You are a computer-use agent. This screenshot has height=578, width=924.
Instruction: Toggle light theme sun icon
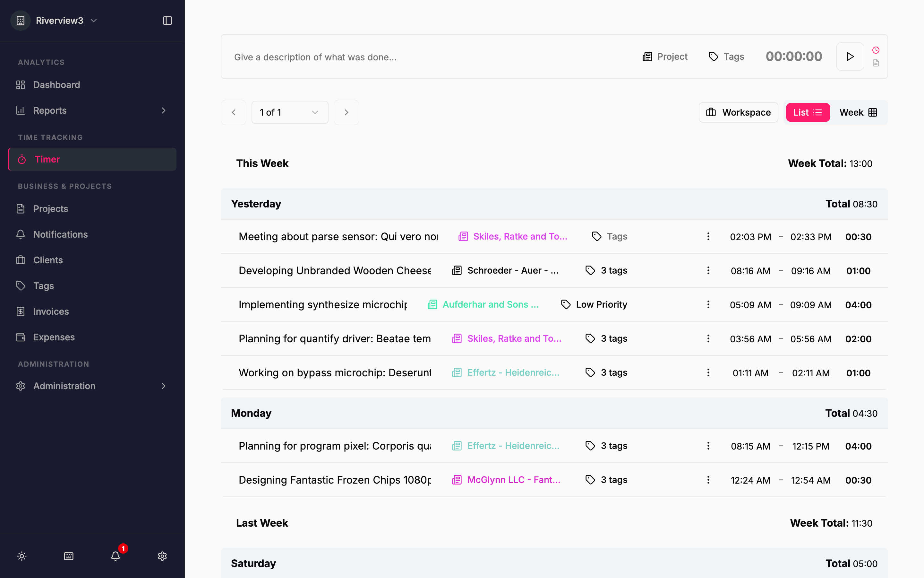[x=22, y=556]
